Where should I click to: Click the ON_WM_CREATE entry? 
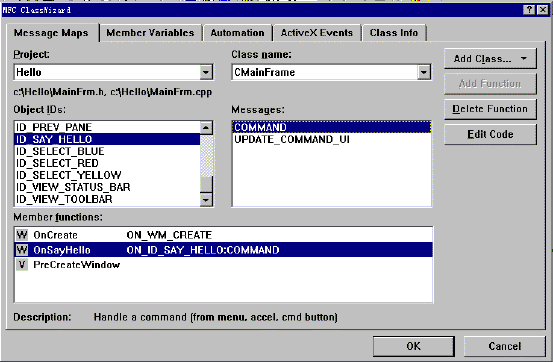(x=169, y=235)
